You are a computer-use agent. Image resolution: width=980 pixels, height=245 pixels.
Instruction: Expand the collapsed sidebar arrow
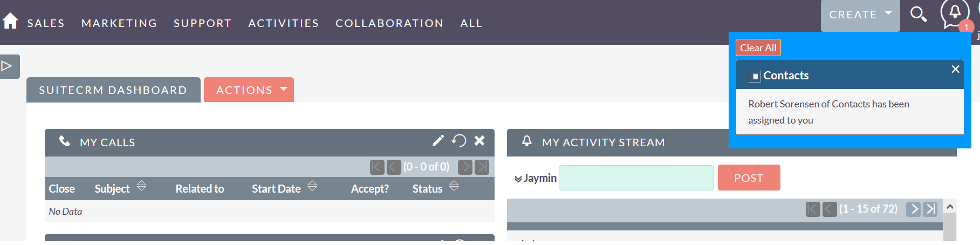point(7,66)
